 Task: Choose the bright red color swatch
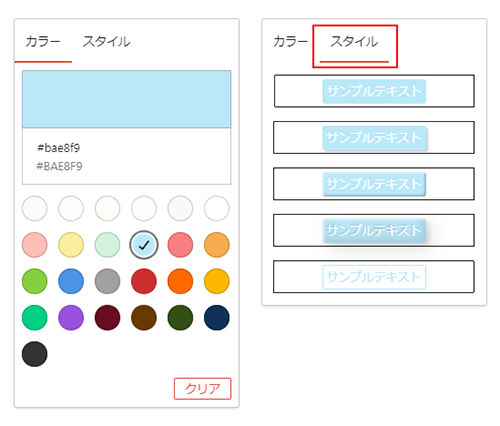pos(144,281)
